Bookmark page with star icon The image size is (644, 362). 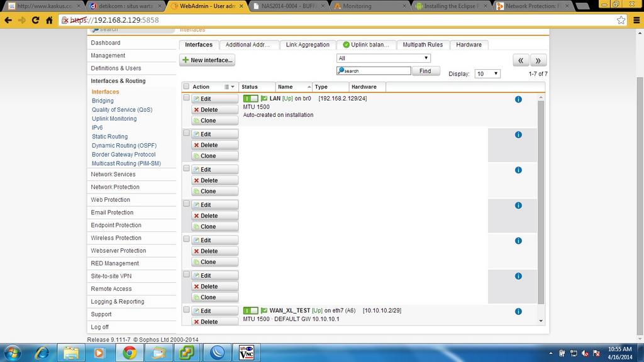[621, 20]
